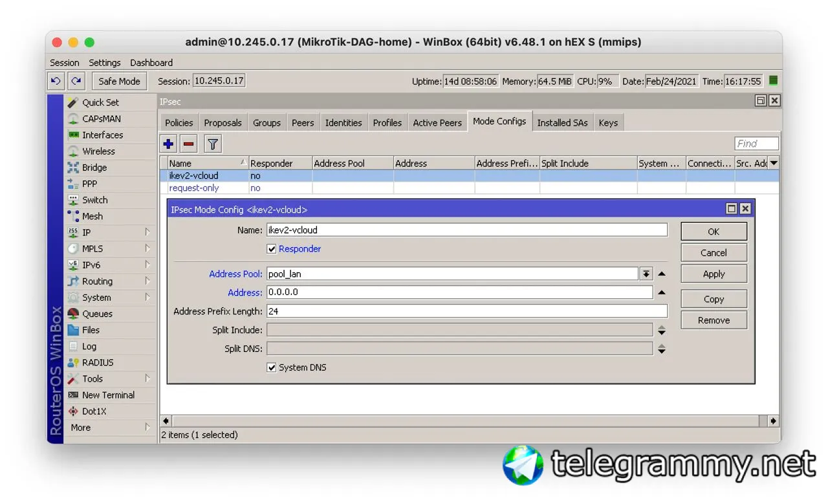Open the Interfaces sidebar icon
Viewport: 828px width, 504px height.
click(x=74, y=135)
